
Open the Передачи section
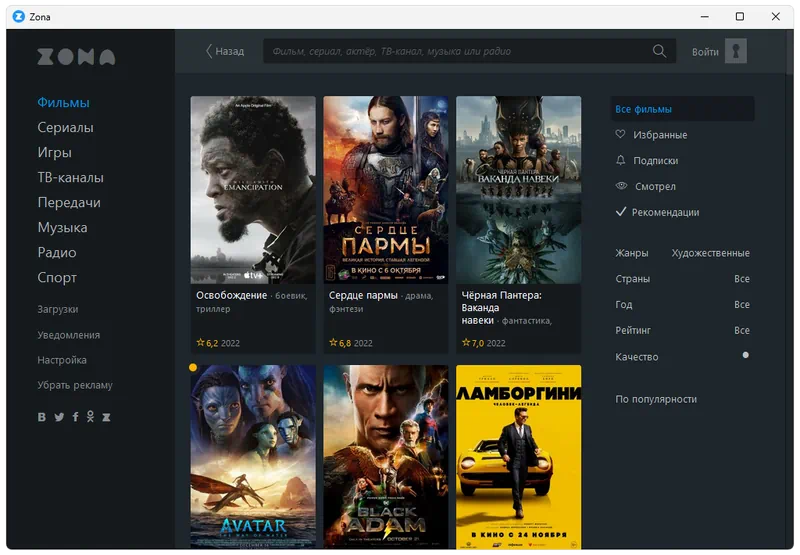pos(69,203)
